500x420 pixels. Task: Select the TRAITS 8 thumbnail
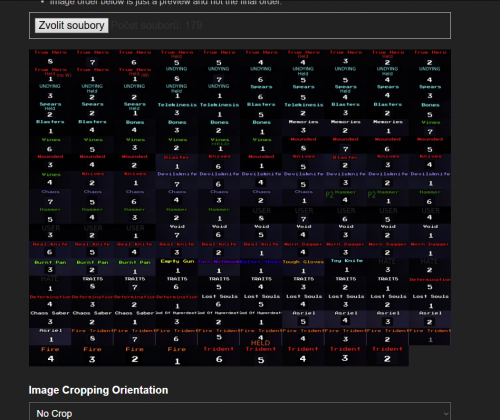click(92, 284)
